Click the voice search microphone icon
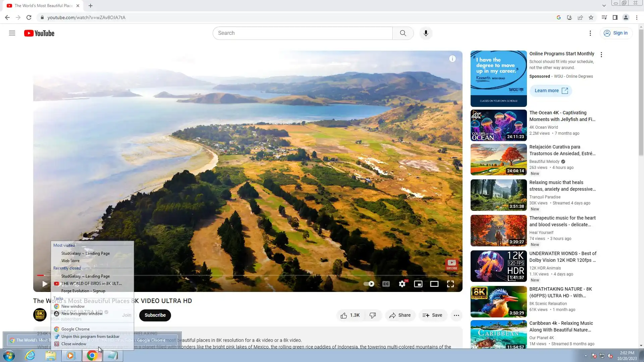This screenshot has width=644, height=362. coord(426,33)
